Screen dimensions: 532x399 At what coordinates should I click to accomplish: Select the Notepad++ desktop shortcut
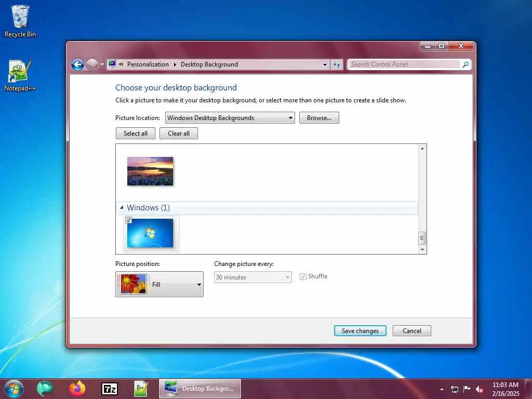pyautogui.click(x=20, y=75)
